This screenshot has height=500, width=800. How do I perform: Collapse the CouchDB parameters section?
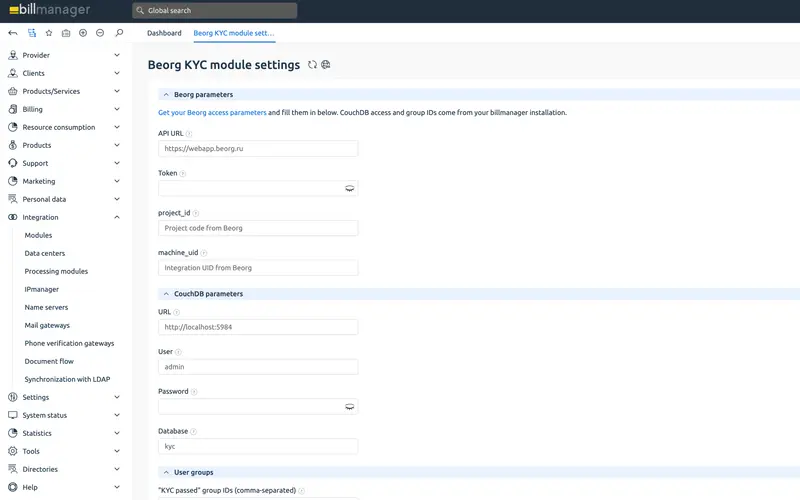tap(166, 294)
